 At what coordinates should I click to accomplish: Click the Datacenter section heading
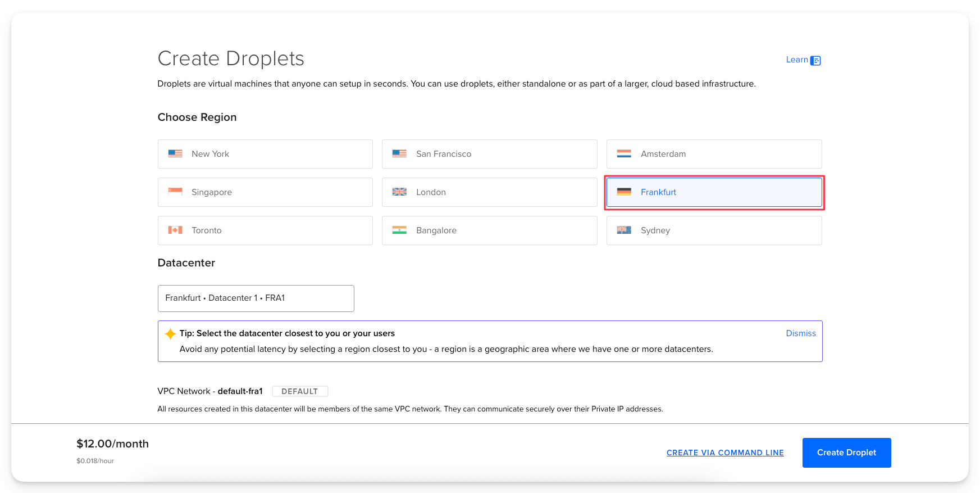(x=186, y=263)
